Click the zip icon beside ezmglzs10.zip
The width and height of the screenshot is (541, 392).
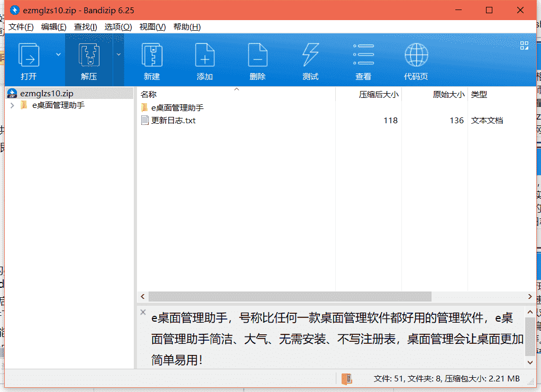(x=12, y=93)
